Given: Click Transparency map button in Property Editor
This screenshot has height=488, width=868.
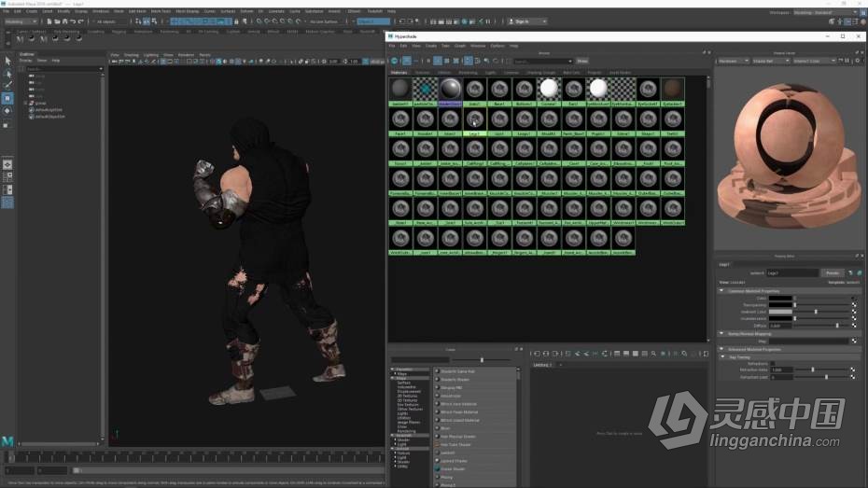Looking at the screenshot, I should point(854,305).
